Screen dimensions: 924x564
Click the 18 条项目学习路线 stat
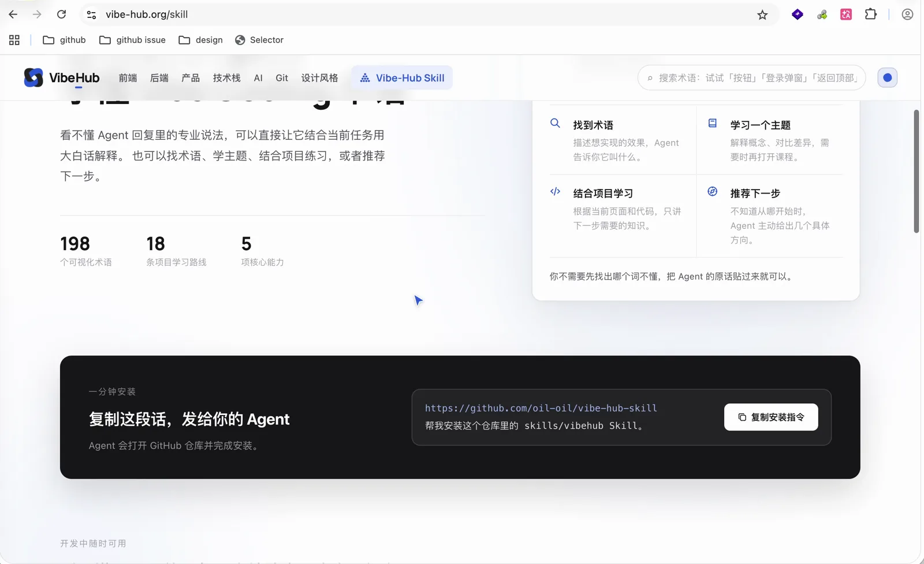click(x=176, y=251)
